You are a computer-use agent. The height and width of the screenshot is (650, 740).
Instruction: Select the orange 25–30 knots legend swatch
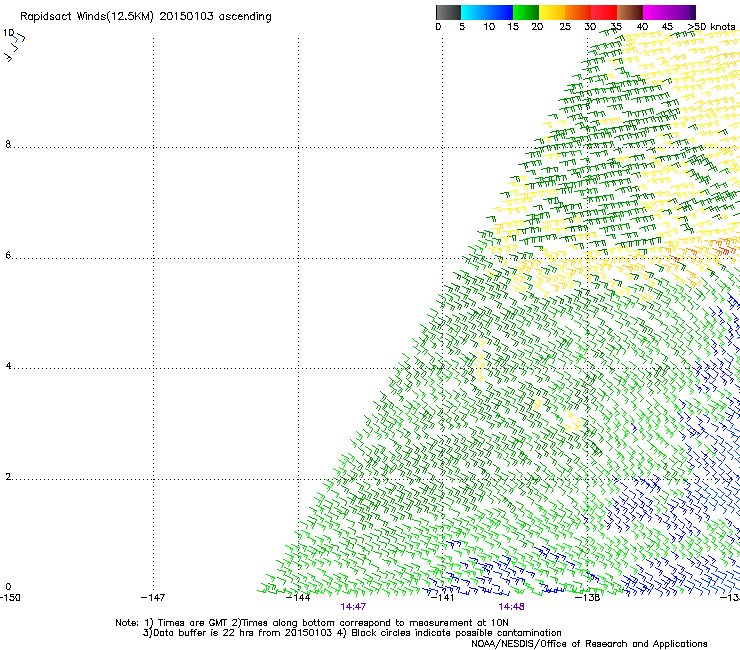[578, 12]
